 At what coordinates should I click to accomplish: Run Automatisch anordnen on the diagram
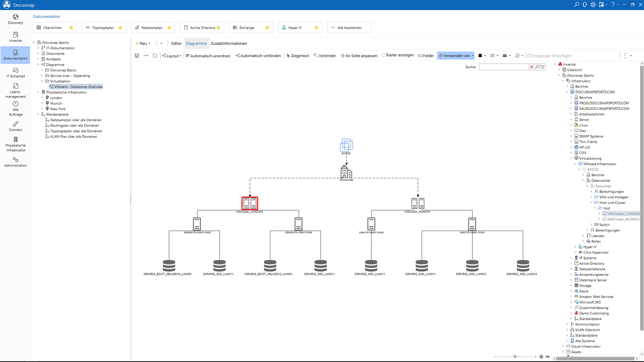[x=208, y=56]
